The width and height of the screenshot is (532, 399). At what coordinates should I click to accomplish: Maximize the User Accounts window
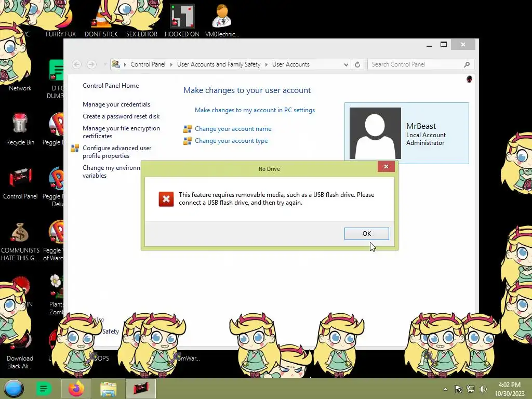tap(444, 45)
